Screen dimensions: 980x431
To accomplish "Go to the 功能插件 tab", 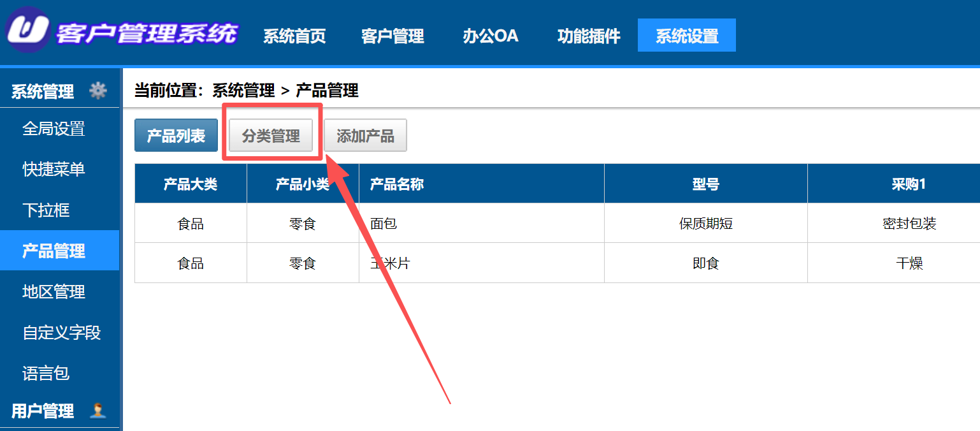I will [589, 36].
